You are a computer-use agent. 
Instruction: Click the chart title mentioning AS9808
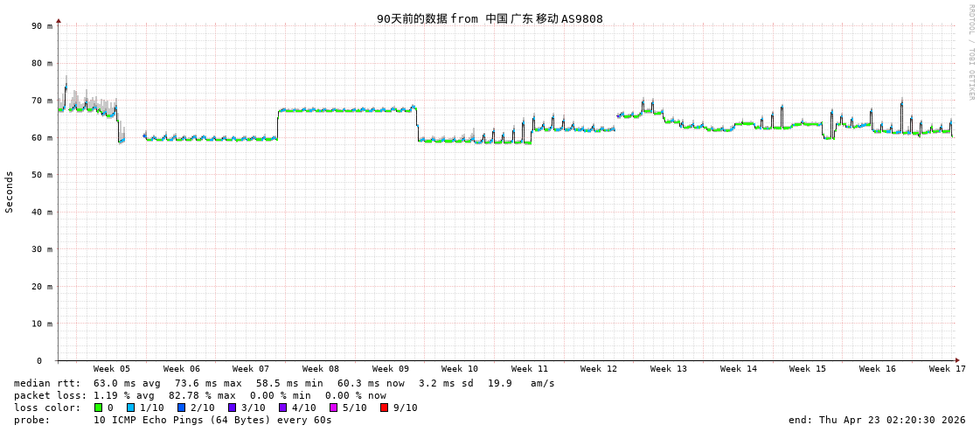490,19
